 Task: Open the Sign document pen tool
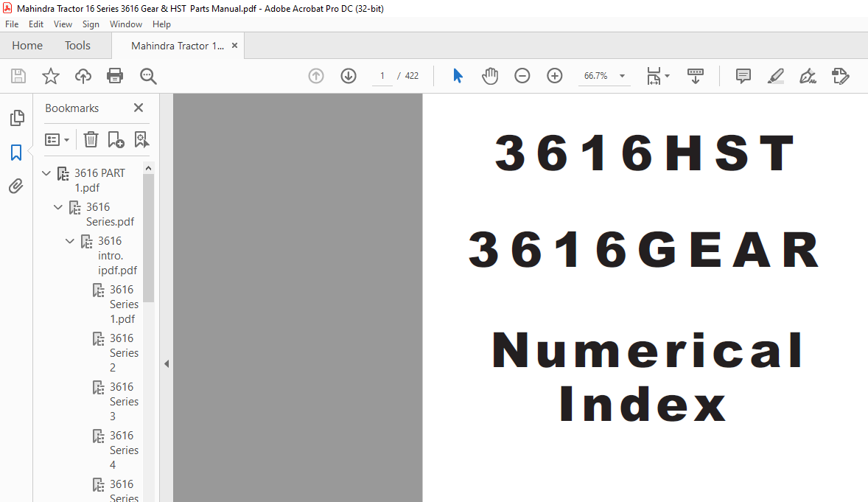808,76
